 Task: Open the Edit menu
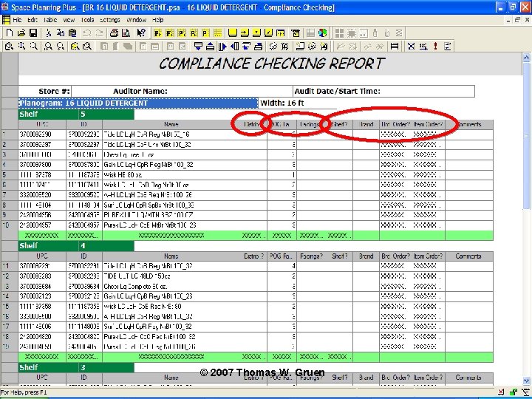[33, 20]
